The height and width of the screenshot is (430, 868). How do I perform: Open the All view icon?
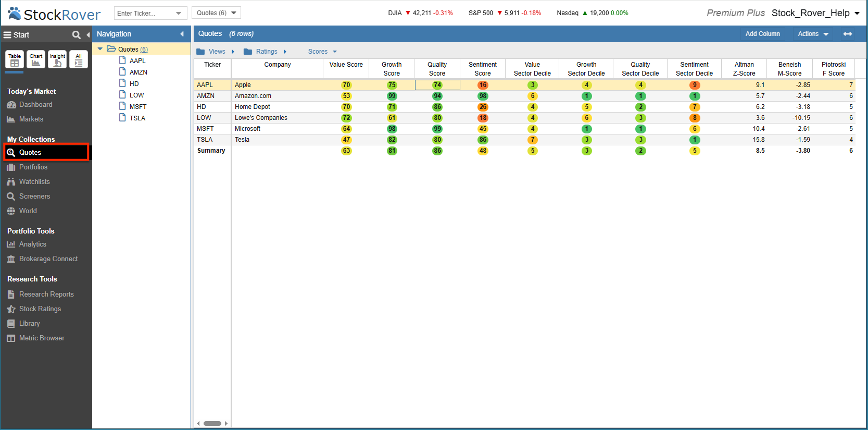(79, 59)
